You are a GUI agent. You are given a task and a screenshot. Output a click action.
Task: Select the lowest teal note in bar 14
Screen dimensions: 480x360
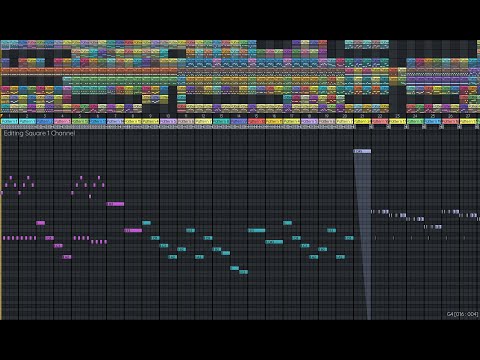244,272
